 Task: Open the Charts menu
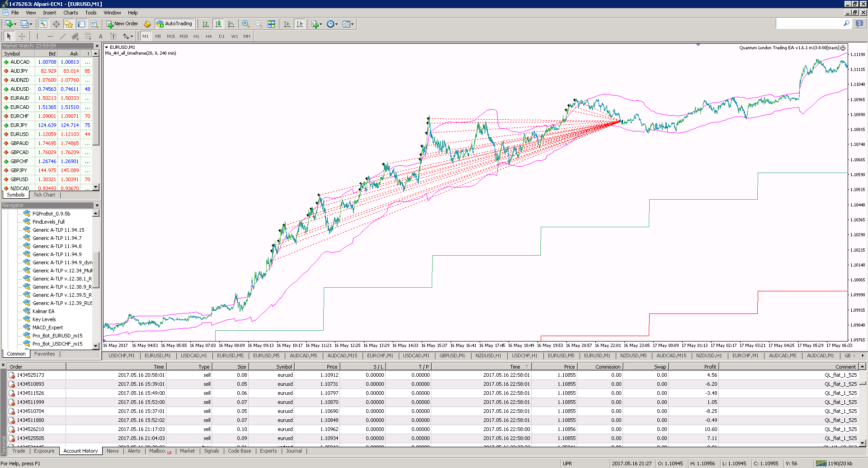(x=71, y=13)
